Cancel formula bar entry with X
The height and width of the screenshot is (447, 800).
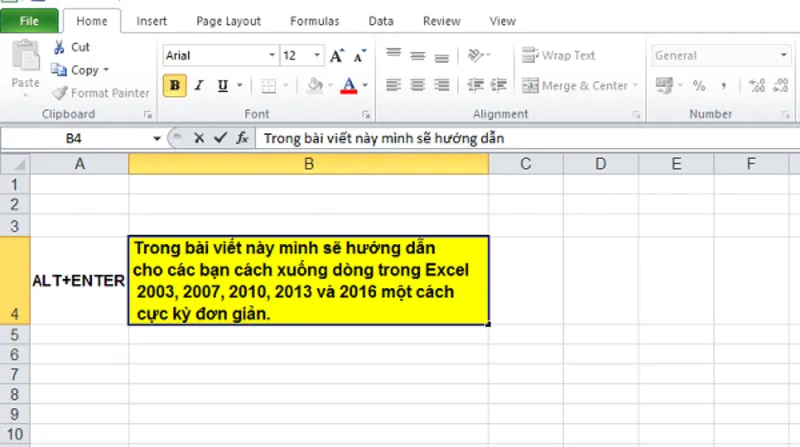click(x=199, y=138)
